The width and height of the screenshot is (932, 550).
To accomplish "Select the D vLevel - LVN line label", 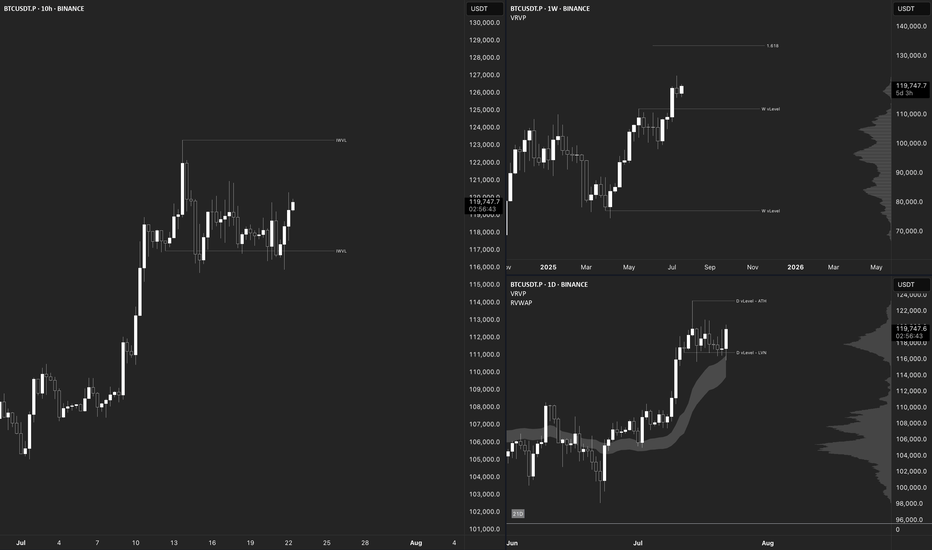I will (751, 353).
